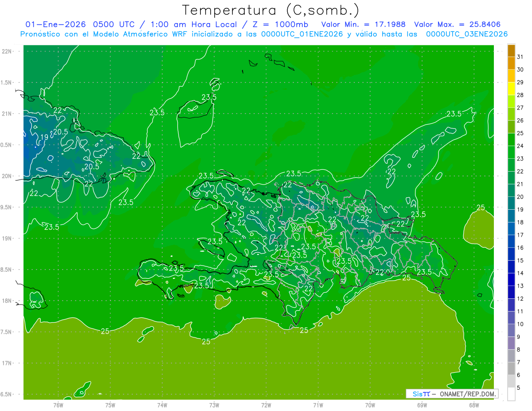Select the "20N" latitude label

[x=8, y=176]
